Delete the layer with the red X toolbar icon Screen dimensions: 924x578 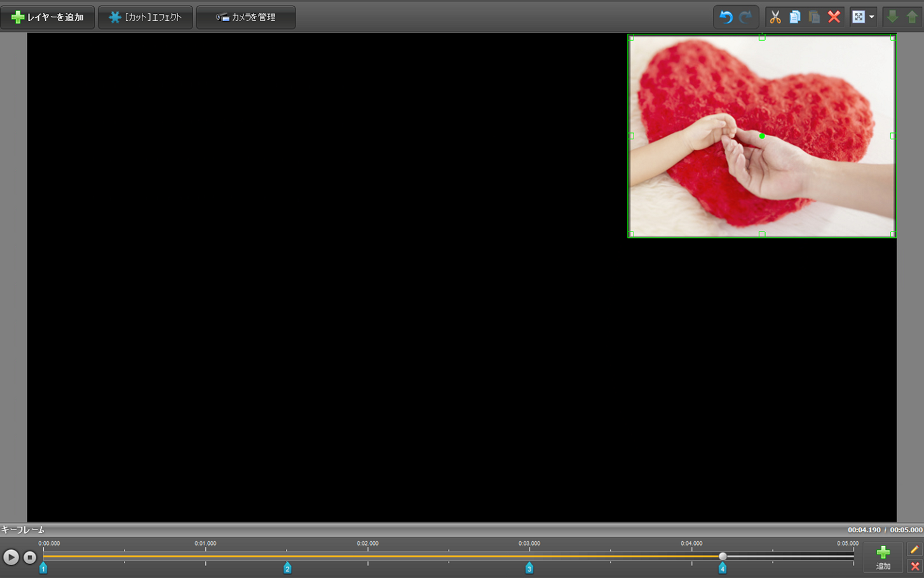tap(834, 17)
